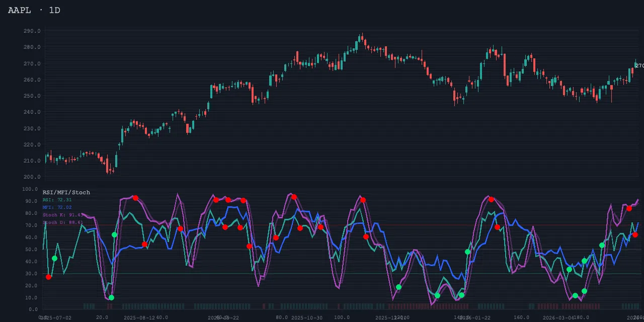Select the 200.0 price axis label
This screenshot has height=322, width=644.
[32, 177]
